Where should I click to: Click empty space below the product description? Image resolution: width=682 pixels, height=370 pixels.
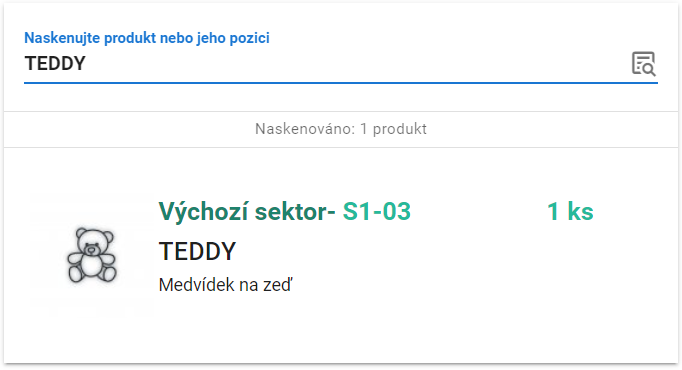341,330
